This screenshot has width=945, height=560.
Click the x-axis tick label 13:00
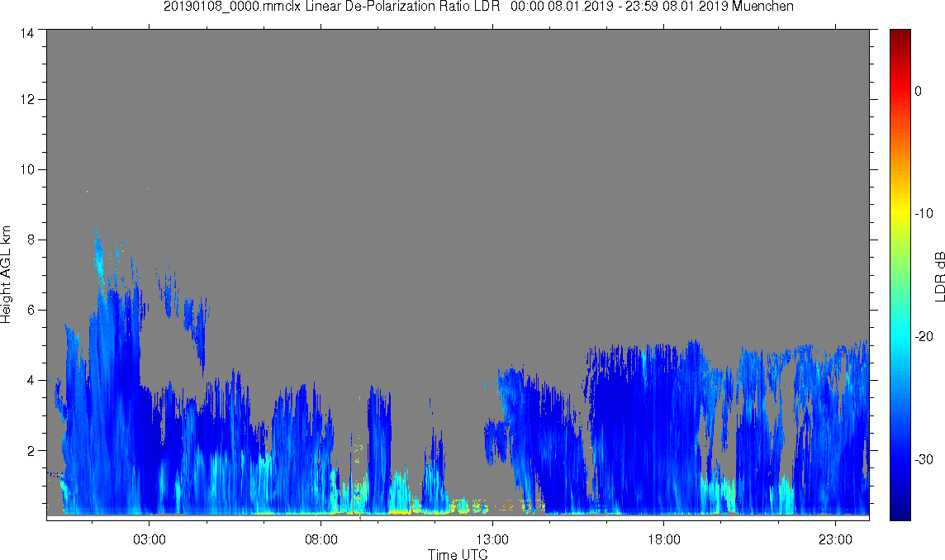coord(493,539)
